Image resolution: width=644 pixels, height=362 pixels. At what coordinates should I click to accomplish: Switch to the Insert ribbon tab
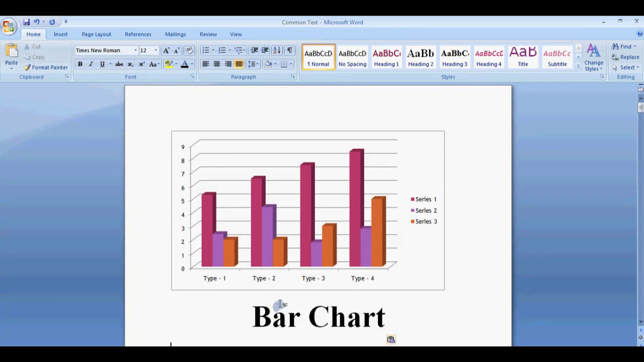coord(60,34)
